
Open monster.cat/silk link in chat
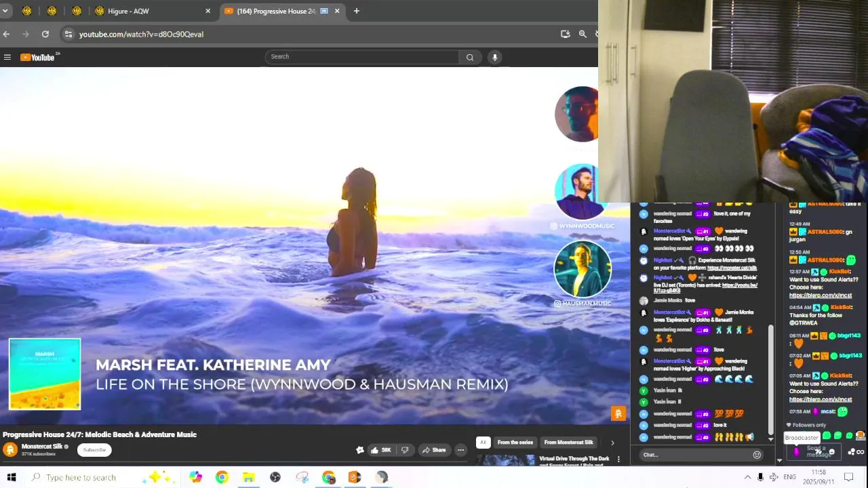click(x=732, y=268)
